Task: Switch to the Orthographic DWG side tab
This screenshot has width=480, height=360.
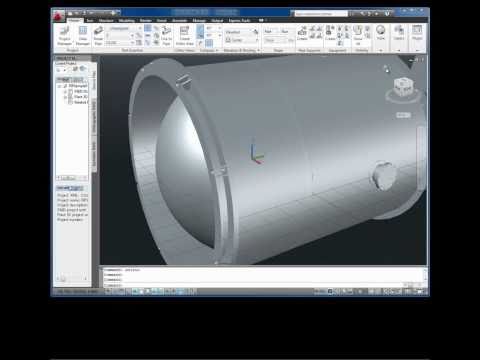Action: coord(94,116)
